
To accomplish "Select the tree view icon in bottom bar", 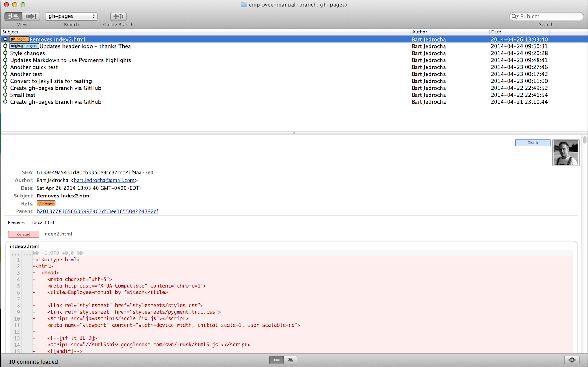I will pos(290,360).
